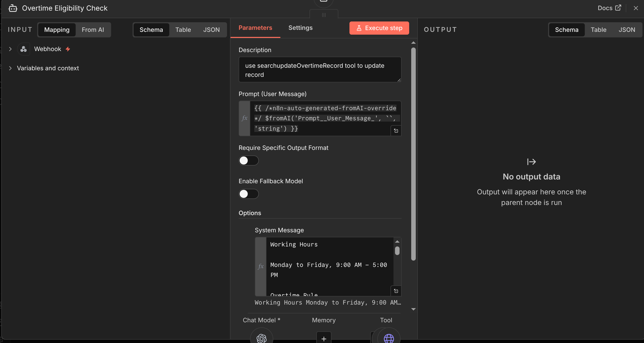The height and width of the screenshot is (343, 644).
Task: Click the fx icon on System Message
Action: 261,266
